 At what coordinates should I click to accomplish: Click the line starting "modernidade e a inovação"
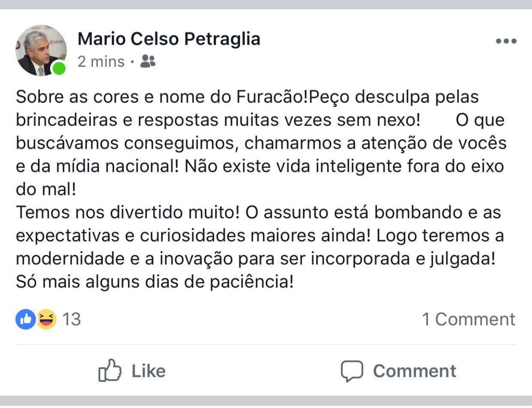(x=255, y=259)
